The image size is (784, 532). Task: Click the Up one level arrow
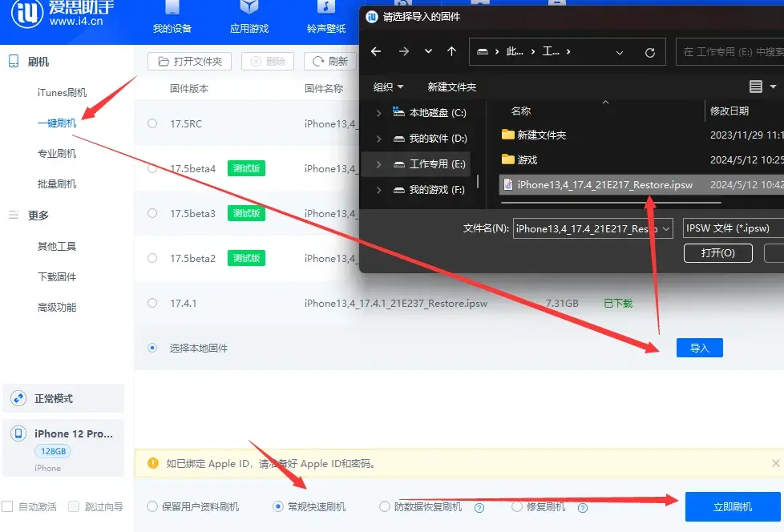point(451,51)
